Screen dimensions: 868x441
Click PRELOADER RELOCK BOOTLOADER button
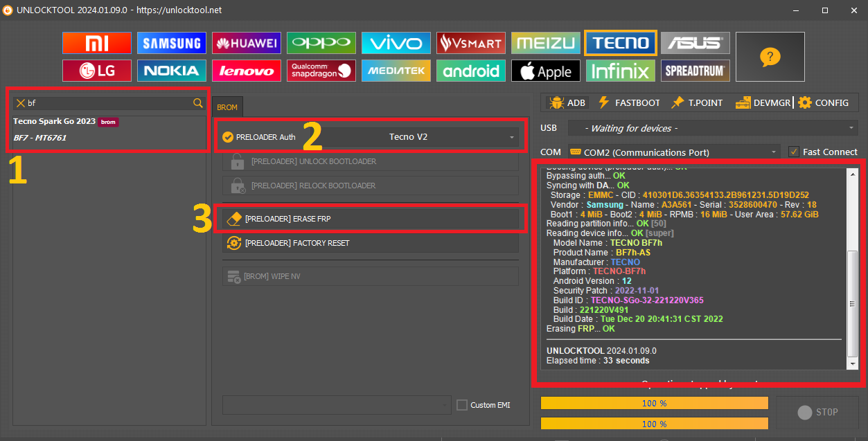(370, 186)
